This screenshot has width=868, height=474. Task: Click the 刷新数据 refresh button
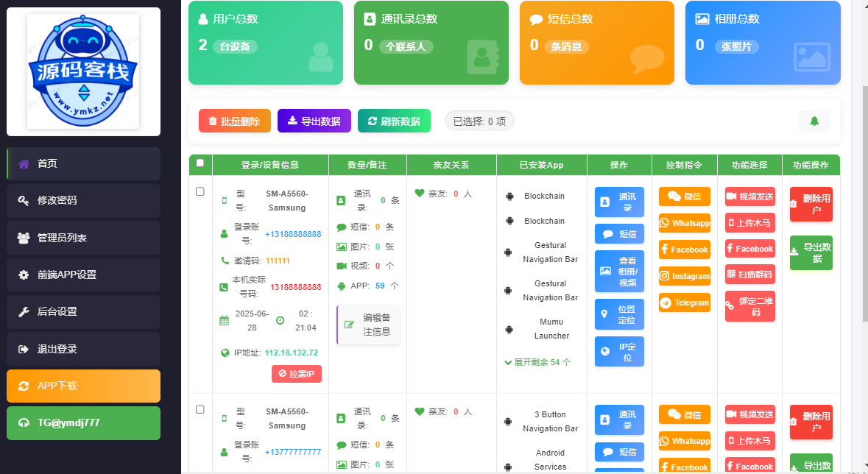pos(394,121)
